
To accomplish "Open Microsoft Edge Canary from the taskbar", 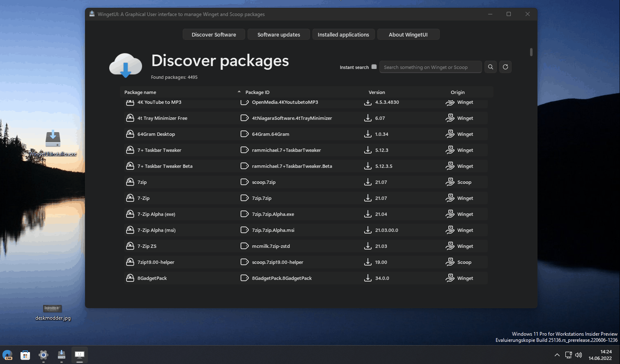I will point(7,355).
